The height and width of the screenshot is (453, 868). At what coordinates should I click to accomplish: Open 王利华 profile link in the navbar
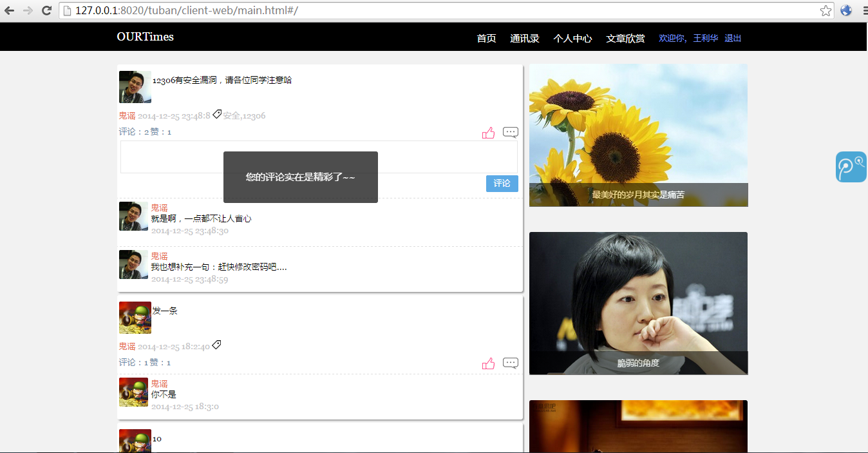[704, 38]
